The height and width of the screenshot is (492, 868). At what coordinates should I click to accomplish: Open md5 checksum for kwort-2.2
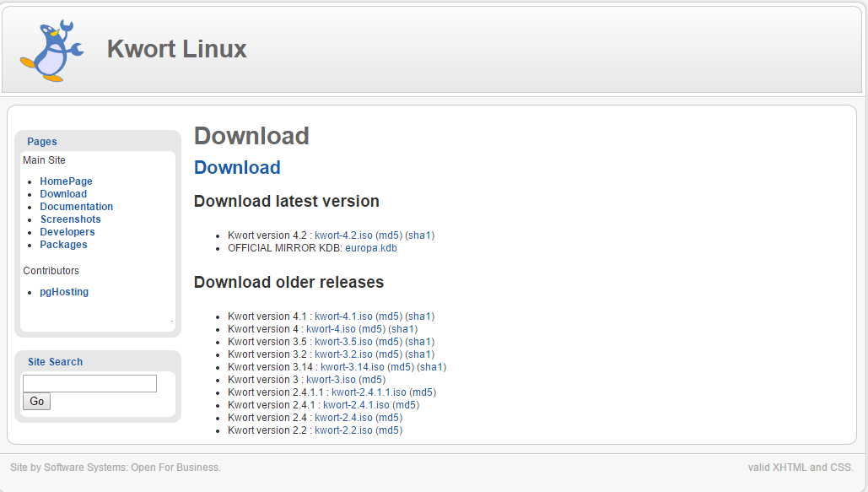pyautogui.click(x=389, y=430)
